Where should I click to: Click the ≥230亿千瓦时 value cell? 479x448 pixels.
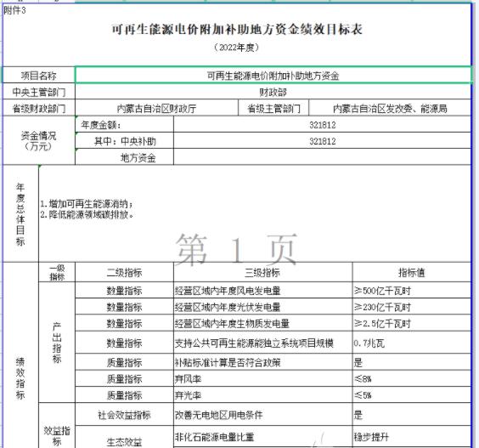[412, 307]
